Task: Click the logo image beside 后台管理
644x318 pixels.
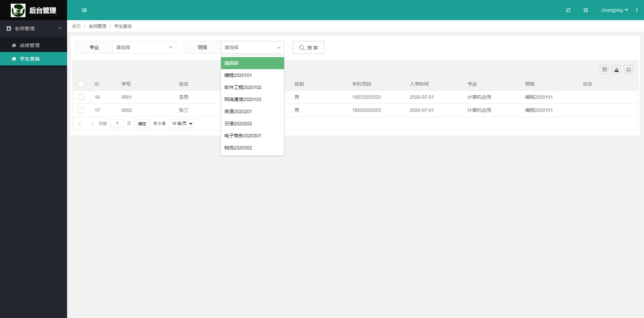Action: pyautogui.click(x=18, y=10)
